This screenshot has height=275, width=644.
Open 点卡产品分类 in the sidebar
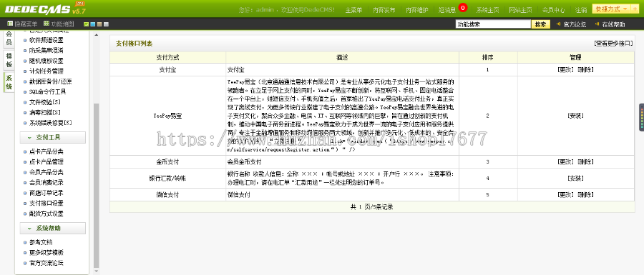coord(46,151)
